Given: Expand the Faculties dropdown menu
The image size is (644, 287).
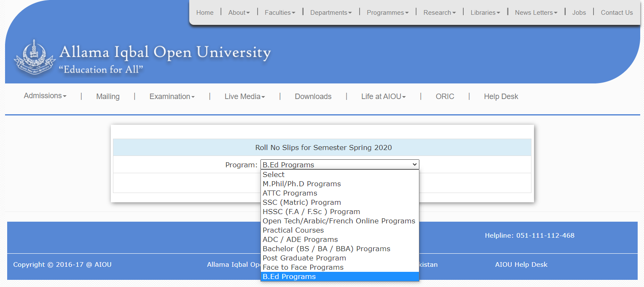Looking at the screenshot, I should [x=280, y=13].
